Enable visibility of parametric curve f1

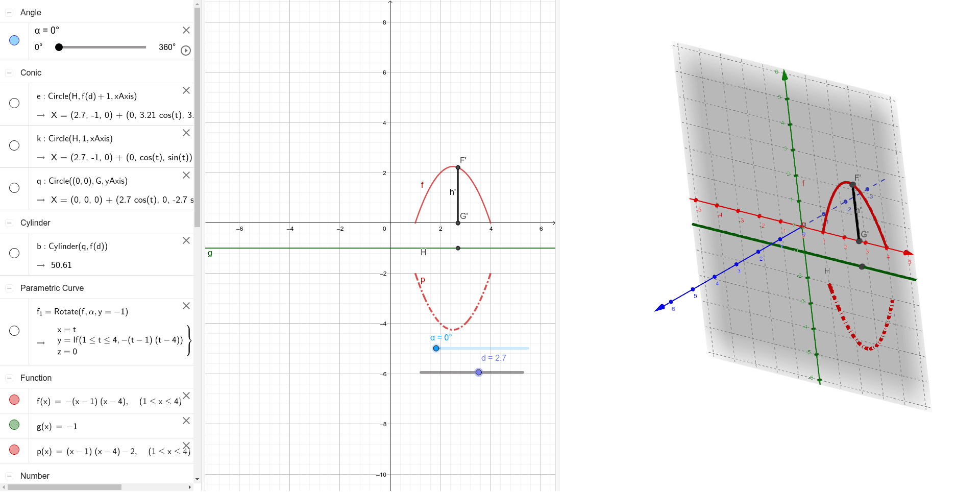click(x=14, y=331)
